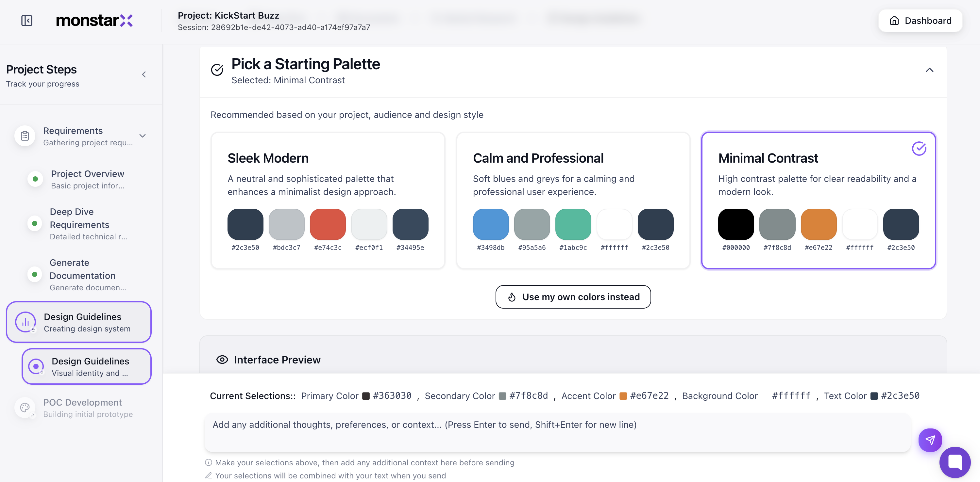Select the Calm and Professional palette
980x482 pixels.
(x=573, y=200)
